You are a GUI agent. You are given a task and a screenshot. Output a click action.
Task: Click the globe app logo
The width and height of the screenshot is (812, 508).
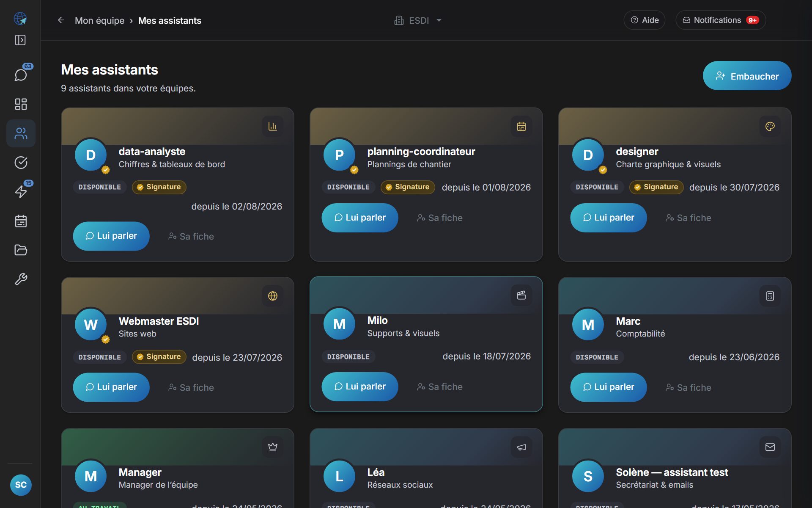coord(20,19)
